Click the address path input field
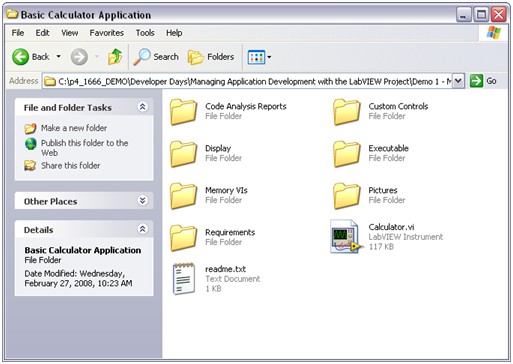Image resolution: width=513 pixels, height=364 pixels. pyautogui.click(x=248, y=81)
